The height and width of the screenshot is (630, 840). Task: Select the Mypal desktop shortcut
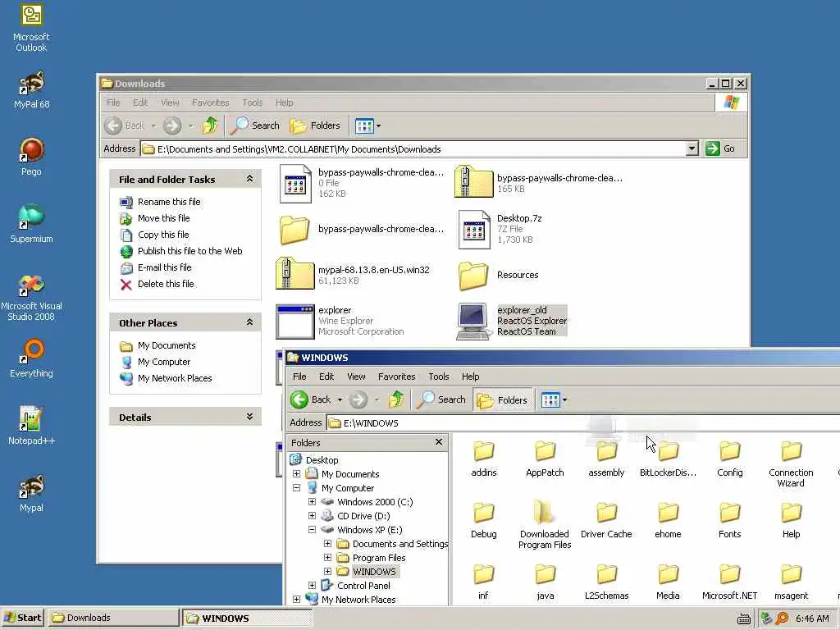click(x=31, y=493)
